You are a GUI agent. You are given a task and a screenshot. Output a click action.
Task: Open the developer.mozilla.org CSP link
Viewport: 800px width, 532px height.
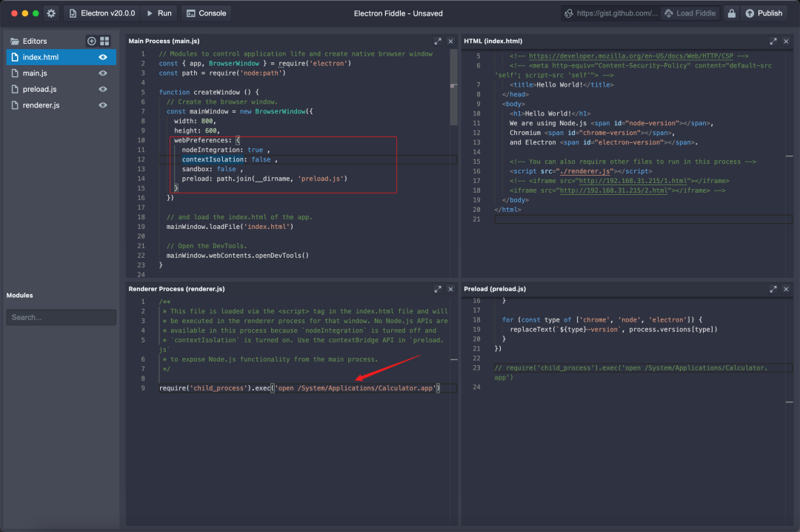tap(630, 56)
